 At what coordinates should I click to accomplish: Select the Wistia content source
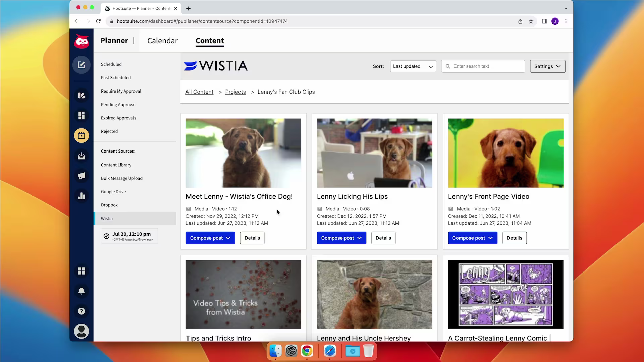[135, 219]
